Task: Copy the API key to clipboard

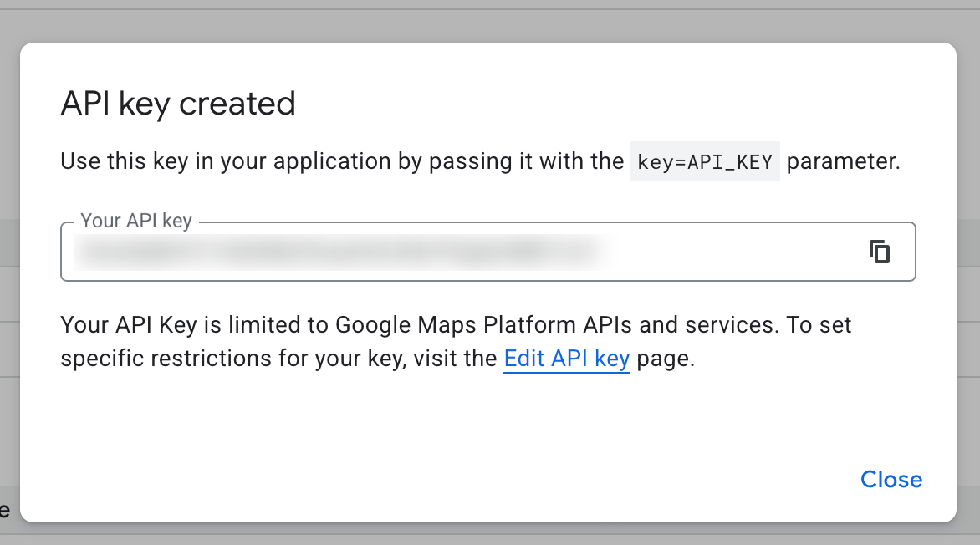Action: (879, 252)
